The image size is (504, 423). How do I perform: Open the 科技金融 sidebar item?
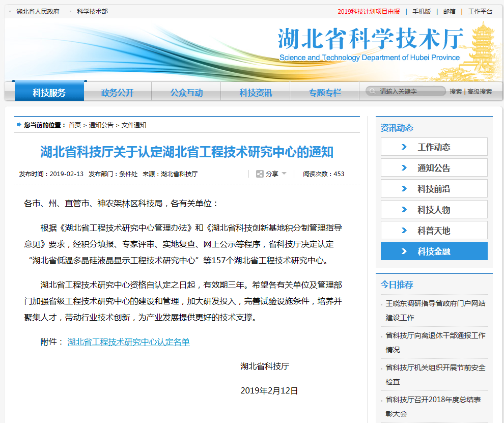point(434,251)
